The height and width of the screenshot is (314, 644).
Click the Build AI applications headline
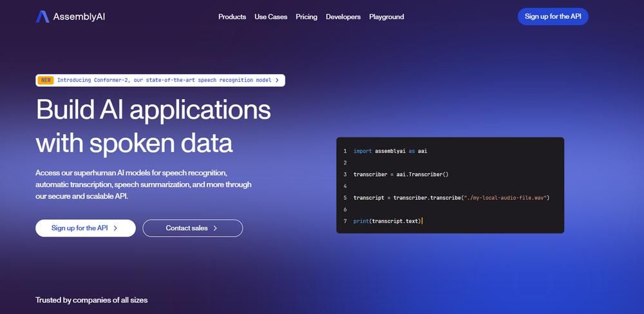[x=153, y=110]
